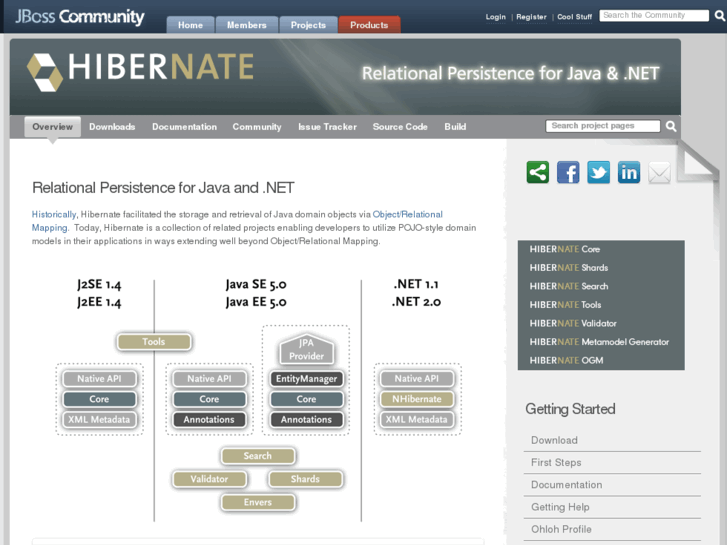The height and width of the screenshot is (545, 727).
Task: Click the green share icon
Action: coord(537,173)
